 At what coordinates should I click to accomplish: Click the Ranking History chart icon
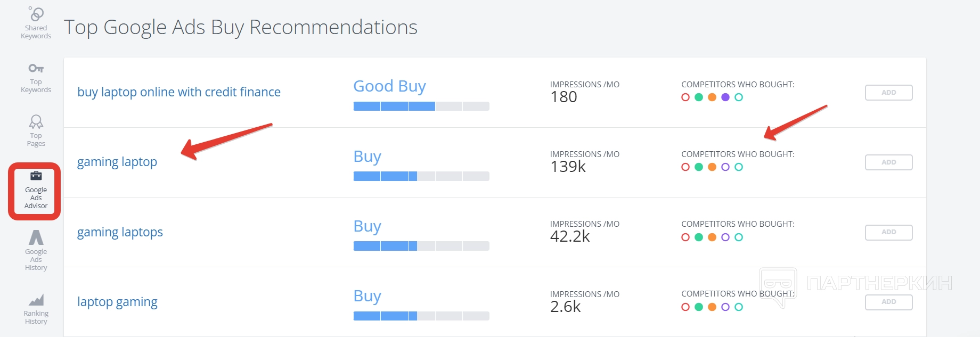(x=36, y=300)
